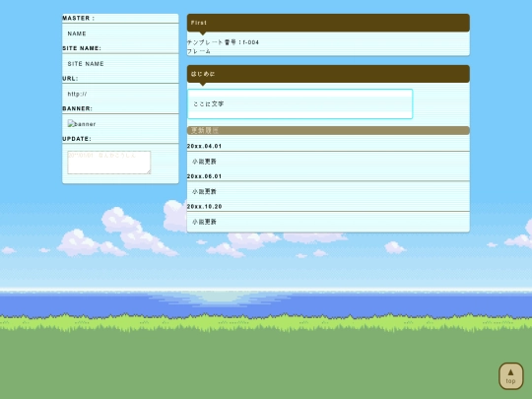
Task: Click the URL: label
Action: click(x=70, y=79)
